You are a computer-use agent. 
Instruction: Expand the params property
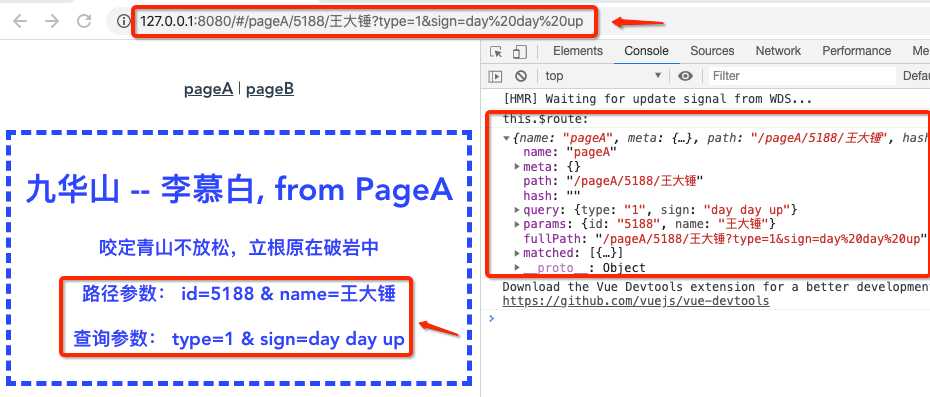[x=517, y=224]
